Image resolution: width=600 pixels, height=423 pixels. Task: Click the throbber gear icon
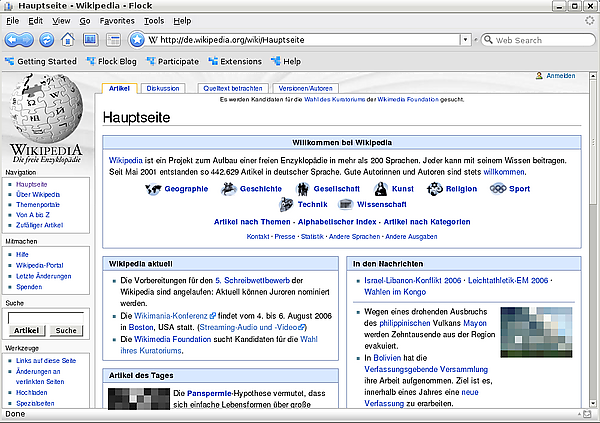[590, 20]
